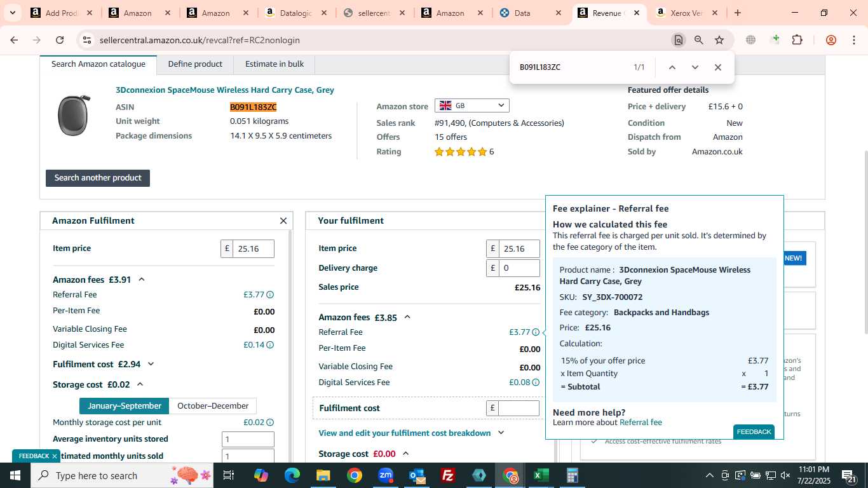Collapse Amazon fees £3.91 section
This screenshot has width=868, height=488.
142,280
